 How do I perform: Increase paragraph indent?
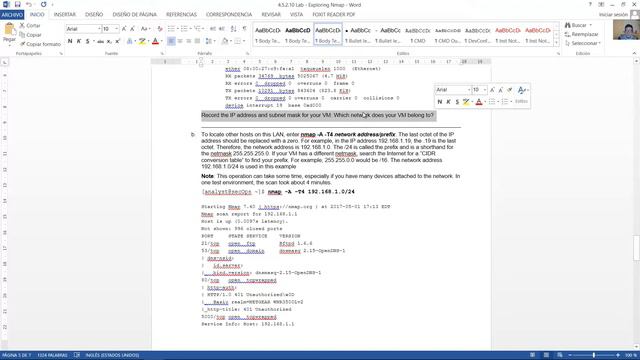click(x=222, y=29)
